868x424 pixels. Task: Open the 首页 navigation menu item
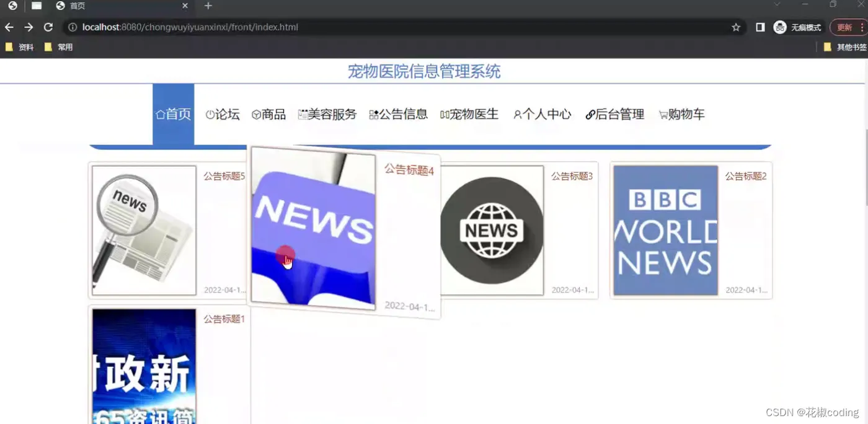pyautogui.click(x=174, y=114)
